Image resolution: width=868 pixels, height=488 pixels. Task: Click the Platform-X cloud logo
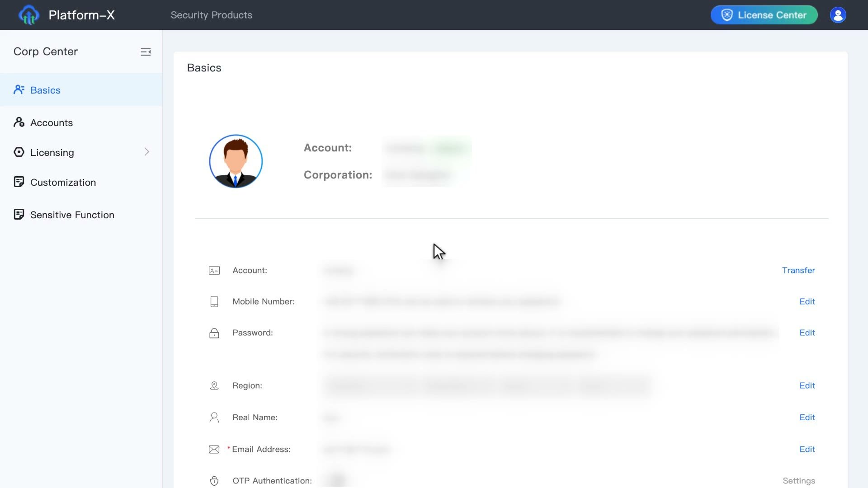coord(29,15)
